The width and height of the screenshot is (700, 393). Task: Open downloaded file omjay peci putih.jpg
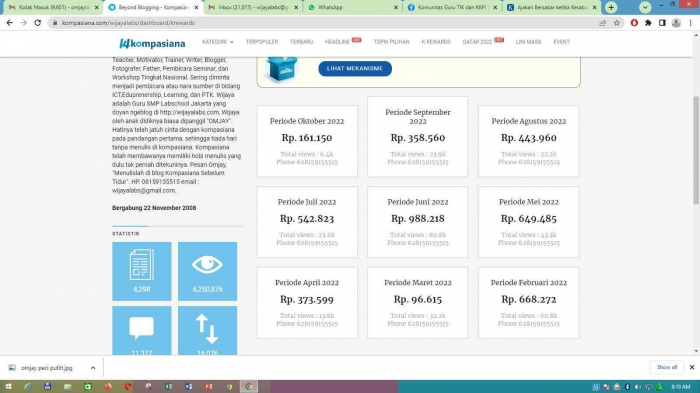point(46,368)
